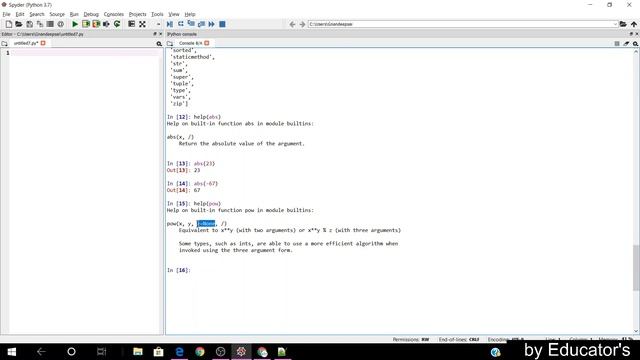Open the Debug menu
Viewport: 640px width, 360px height.
click(91, 14)
